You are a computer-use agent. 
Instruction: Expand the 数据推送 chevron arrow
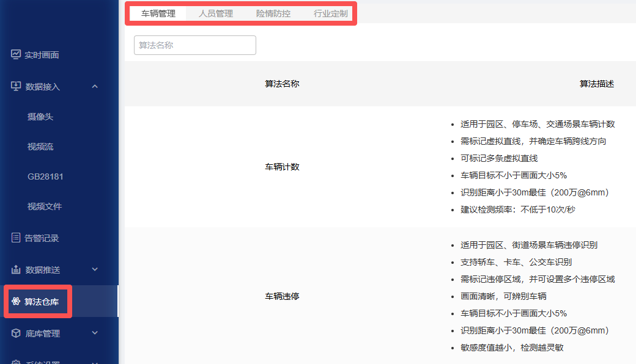95,269
